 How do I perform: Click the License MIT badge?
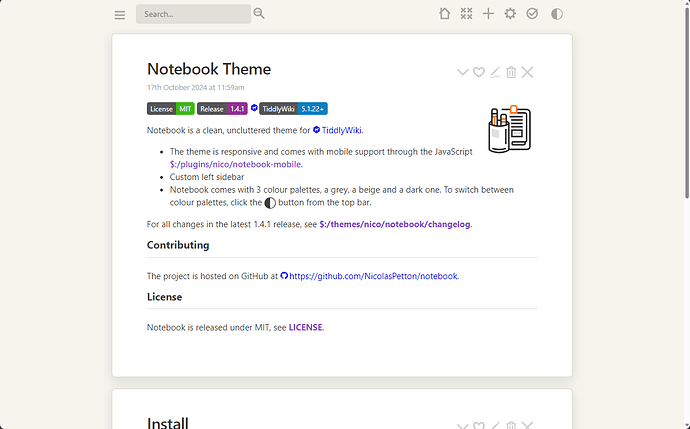171,109
